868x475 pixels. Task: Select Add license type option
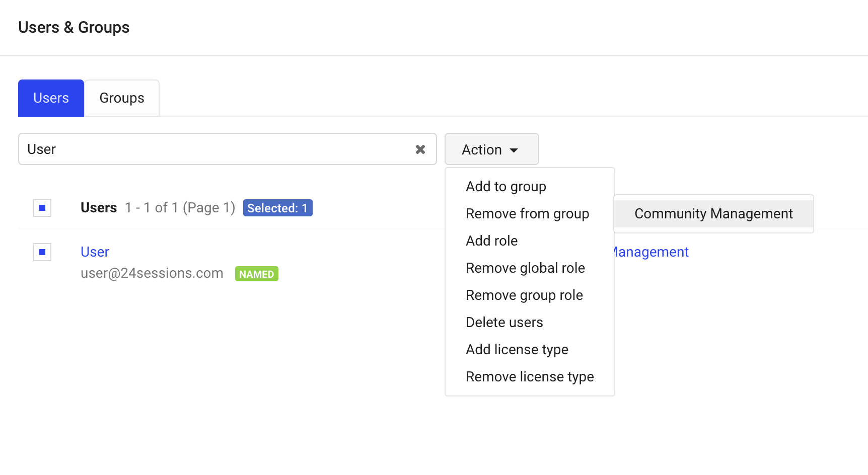pos(517,350)
